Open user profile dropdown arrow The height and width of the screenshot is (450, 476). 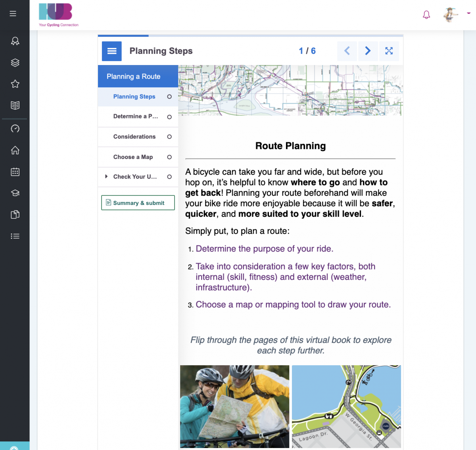coord(468,13)
